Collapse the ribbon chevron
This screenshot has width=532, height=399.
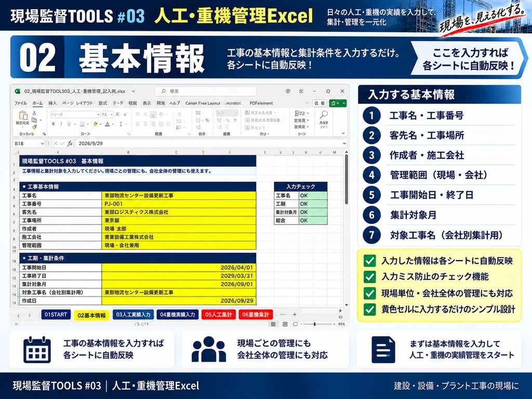point(343,134)
